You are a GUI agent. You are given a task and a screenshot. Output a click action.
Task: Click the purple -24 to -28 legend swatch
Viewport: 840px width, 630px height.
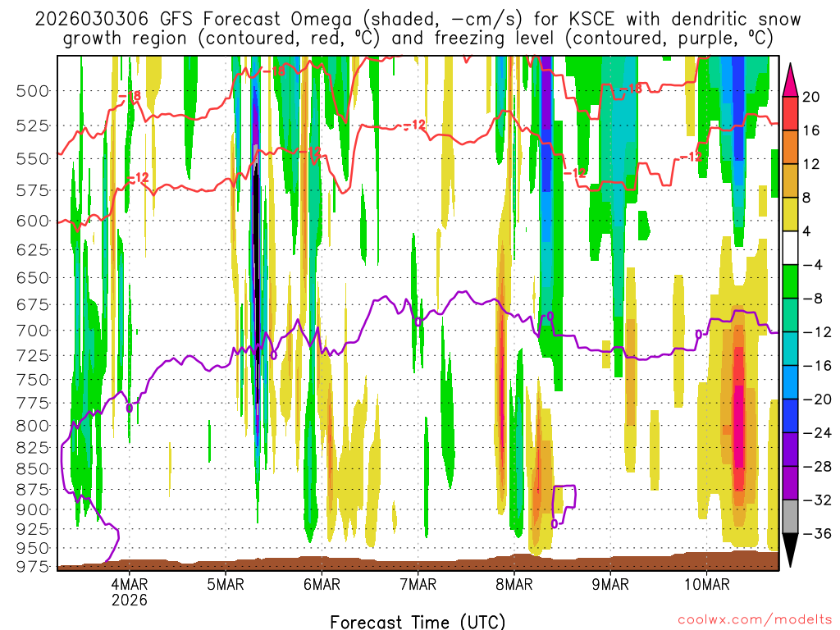(x=790, y=450)
